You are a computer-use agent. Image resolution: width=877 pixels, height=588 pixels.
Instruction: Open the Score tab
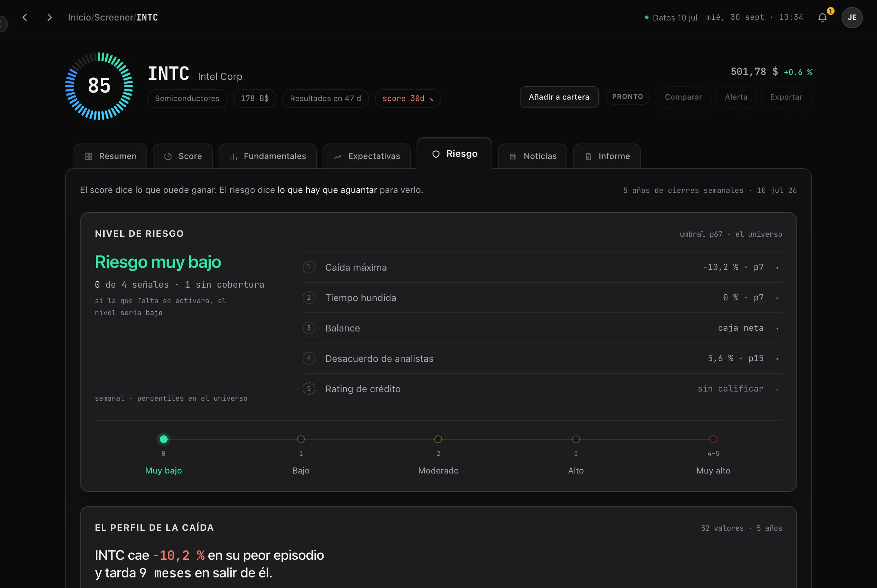point(183,156)
